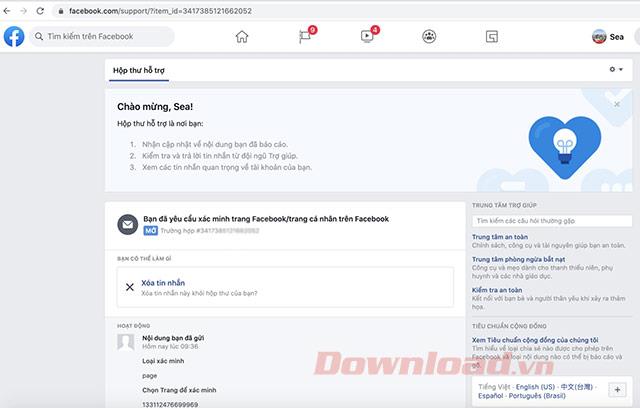640x408 pixels.
Task: Go to the Home feed icon
Action: (x=242, y=37)
